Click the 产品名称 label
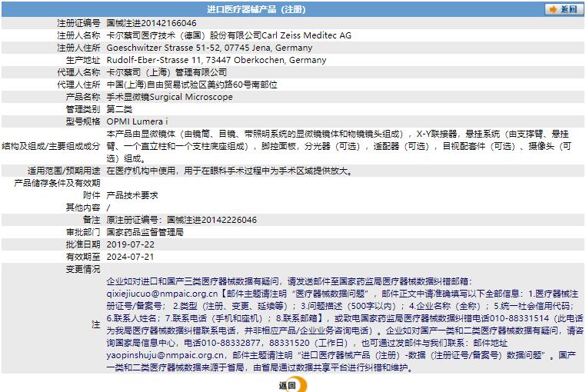Image resolution: width=586 pixels, height=392 pixels. [x=83, y=97]
